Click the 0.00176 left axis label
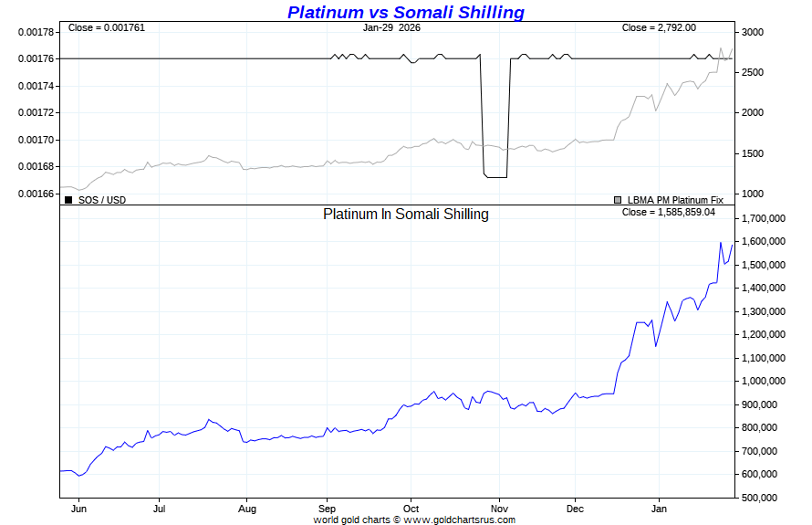The image size is (812, 525). [x=36, y=59]
